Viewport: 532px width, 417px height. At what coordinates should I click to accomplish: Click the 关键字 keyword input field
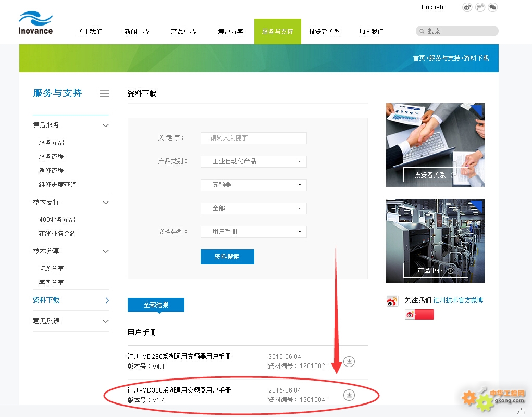point(253,138)
